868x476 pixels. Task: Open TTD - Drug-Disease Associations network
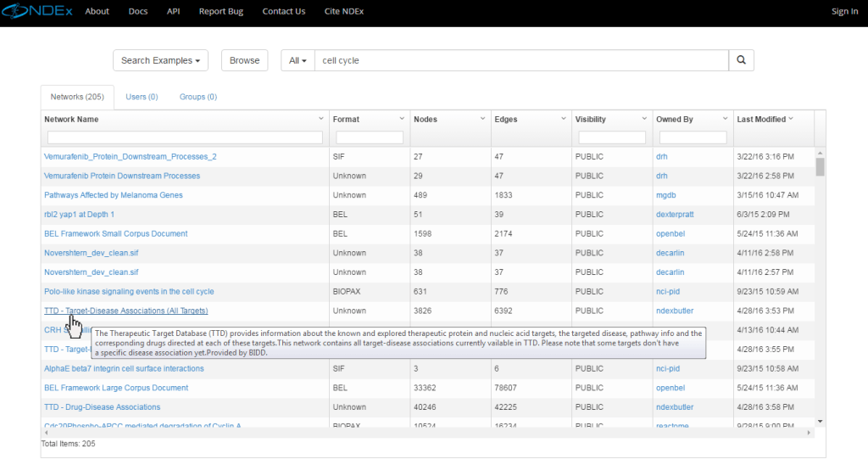tap(102, 407)
